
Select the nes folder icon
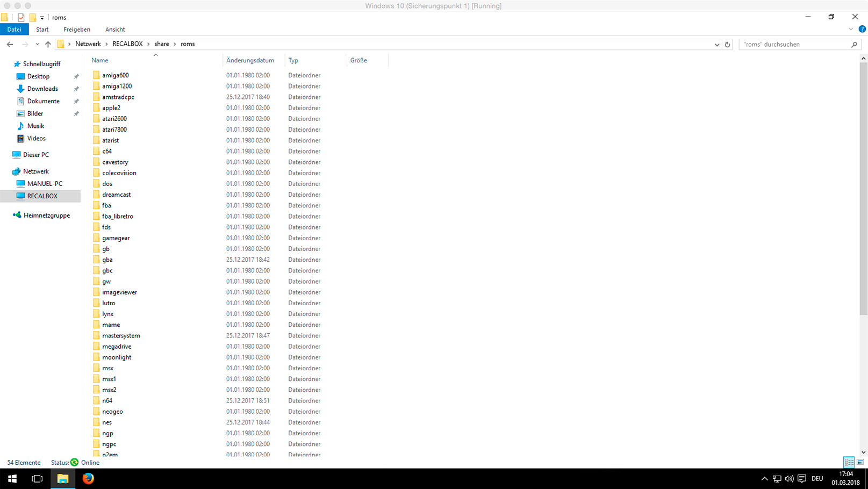point(96,422)
